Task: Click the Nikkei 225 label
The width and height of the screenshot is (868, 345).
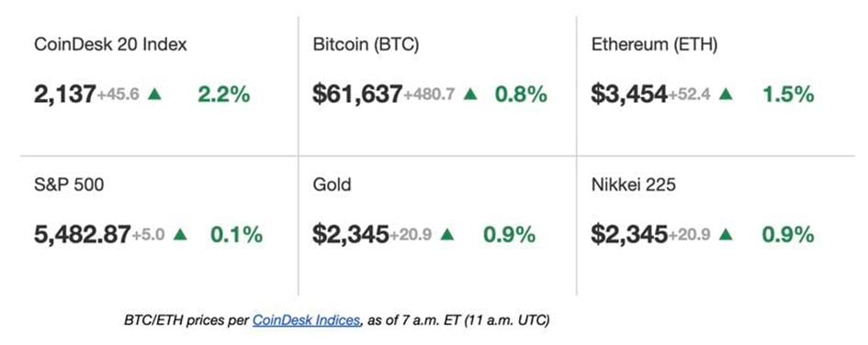Action: [633, 184]
